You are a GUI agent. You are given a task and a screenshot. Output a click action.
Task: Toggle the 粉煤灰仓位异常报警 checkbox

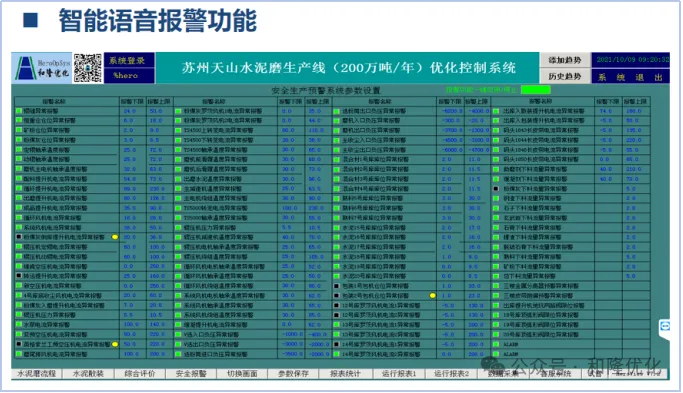[x=19, y=140]
